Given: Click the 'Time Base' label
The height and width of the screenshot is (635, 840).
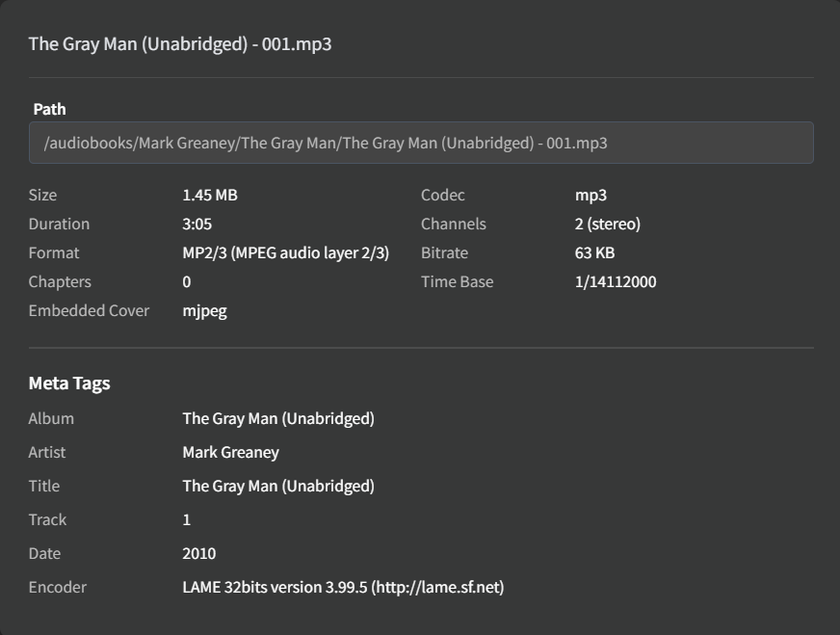Looking at the screenshot, I should 458,282.
